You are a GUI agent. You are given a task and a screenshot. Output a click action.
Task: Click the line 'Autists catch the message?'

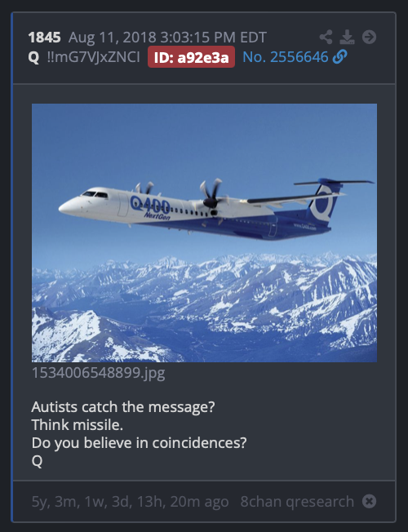coord(123,407)
